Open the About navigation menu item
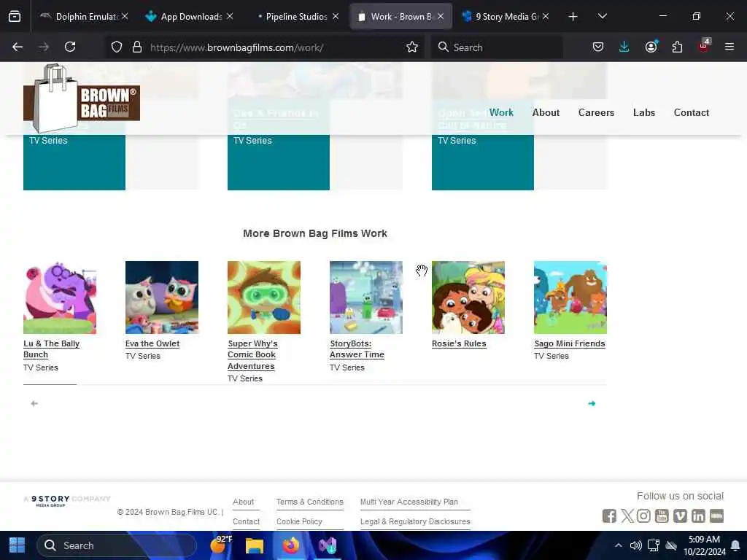 [x=546, y=112]
